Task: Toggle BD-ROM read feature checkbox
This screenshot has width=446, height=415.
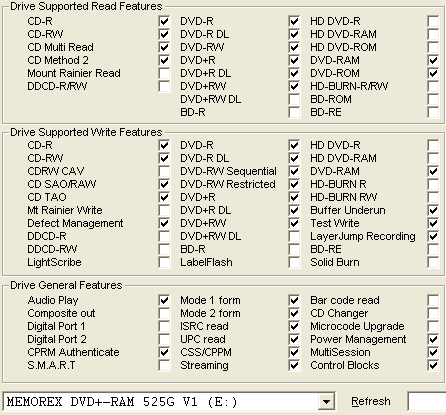Action: pos(433,99)
